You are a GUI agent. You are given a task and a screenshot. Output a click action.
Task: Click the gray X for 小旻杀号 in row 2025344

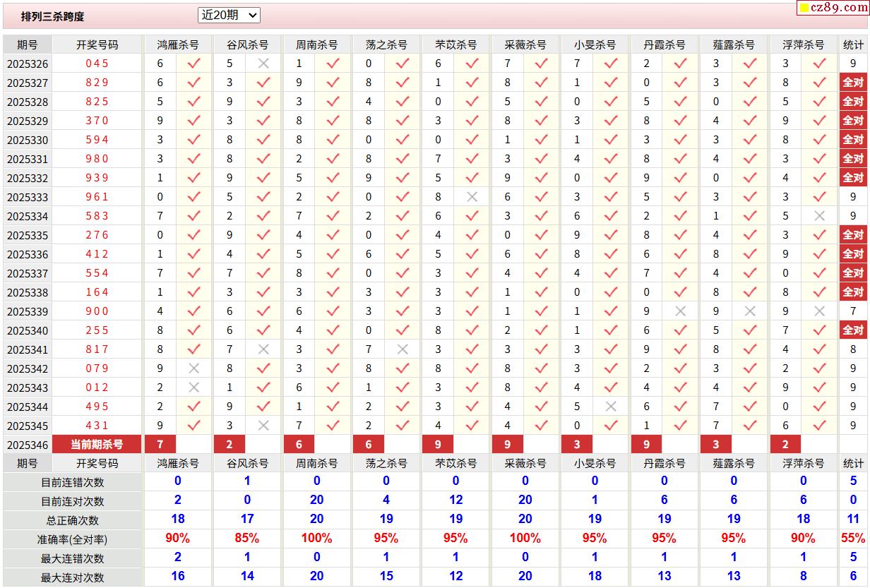(x=611, y=407)
